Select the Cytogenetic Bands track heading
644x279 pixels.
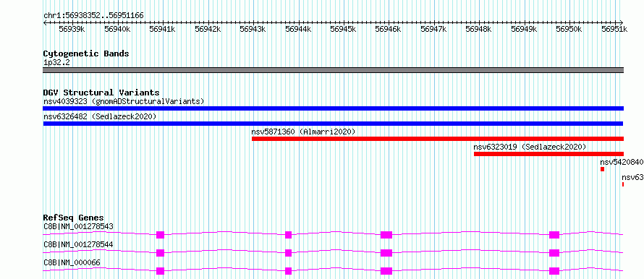tap(86, 53)
